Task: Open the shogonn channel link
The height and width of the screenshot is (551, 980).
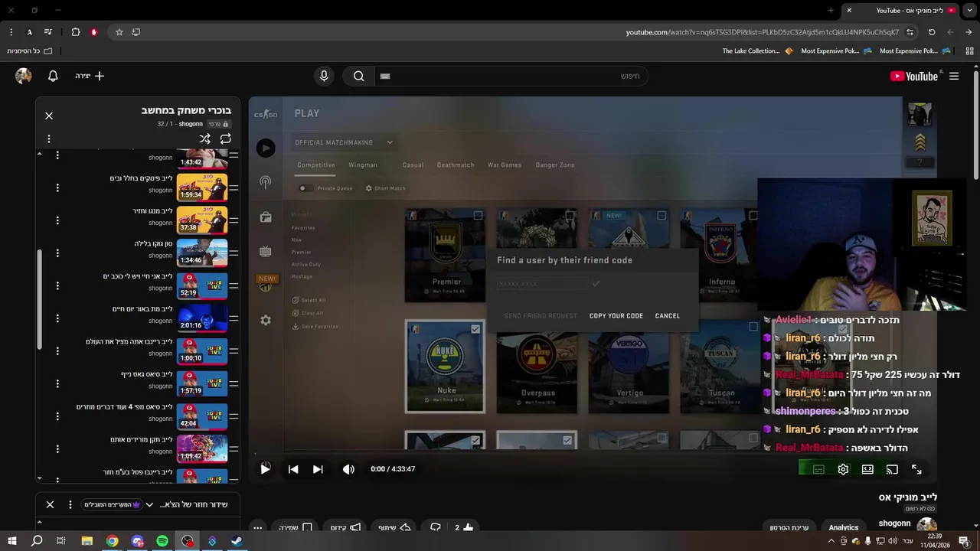Action: (x=894, y=523)
